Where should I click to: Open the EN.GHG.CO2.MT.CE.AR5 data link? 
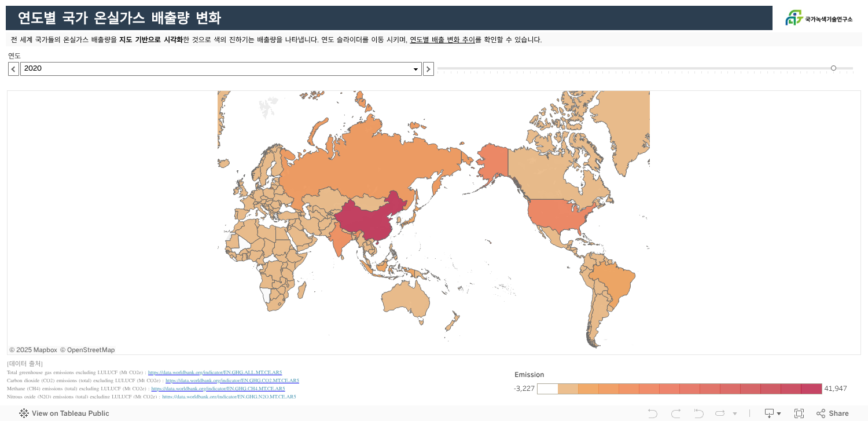232,380
